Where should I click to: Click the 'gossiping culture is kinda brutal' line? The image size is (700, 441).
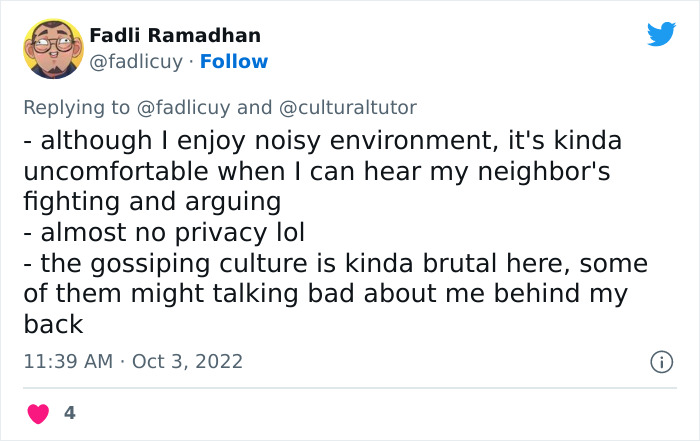tap(335, 263)
